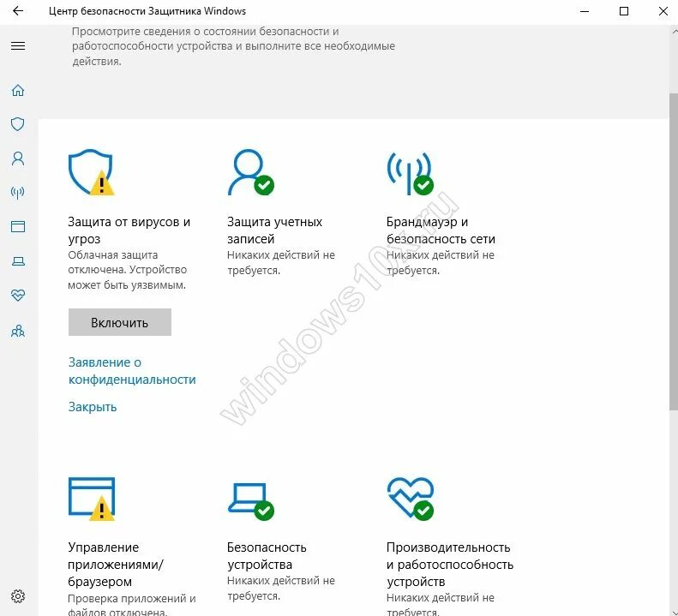The width and height of the screenshot is (678, 616).
Task: Open family options people icon in sidebar
Action: click(18, 331)
